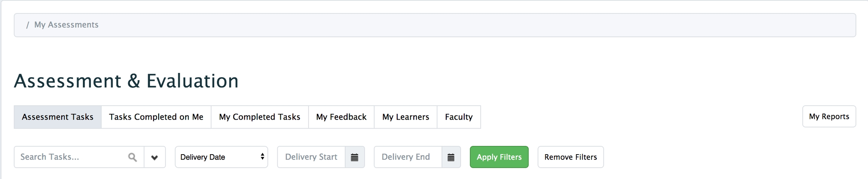The height and width of the screenshot is (179, 868).
Task: Click the breadcrumb slash separator
Action: [x=28, y=25]
